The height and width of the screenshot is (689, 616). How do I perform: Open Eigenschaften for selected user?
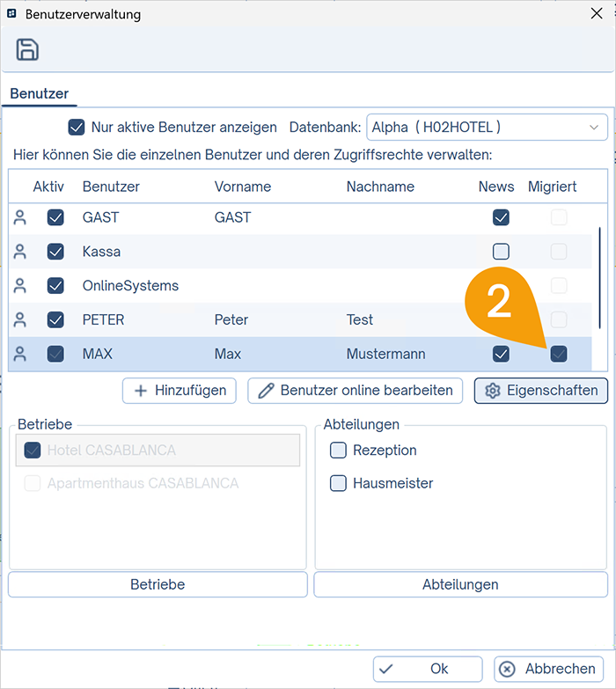coord(541,391)
